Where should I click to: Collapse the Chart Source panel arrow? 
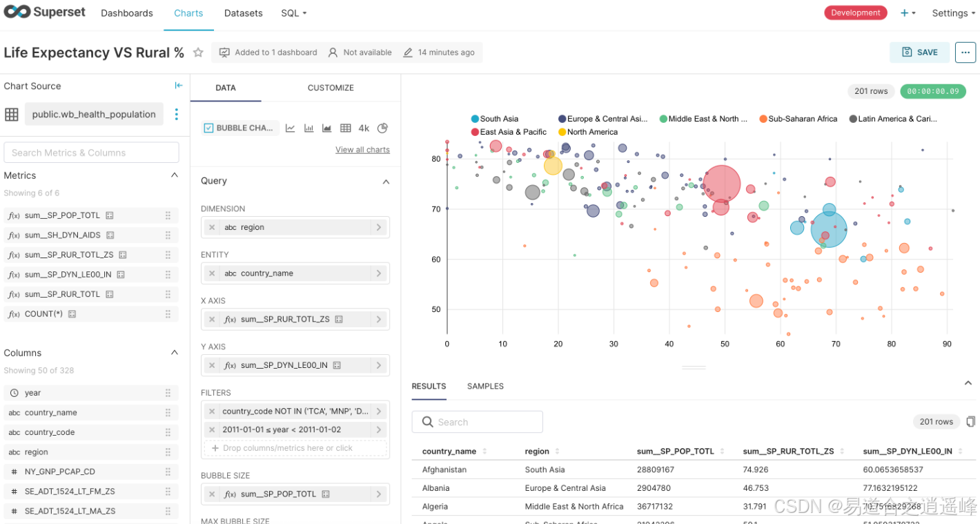(179, 86)
